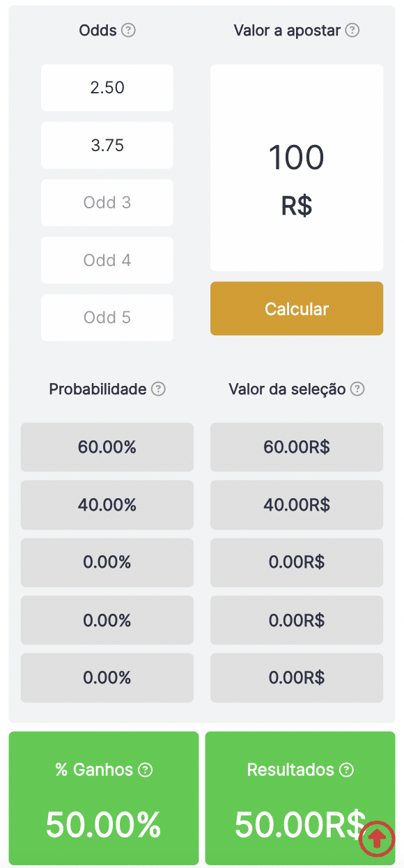Viewport: 404px width, 868px height.
Task: Select the Odd 3 input field
Action: coord(107,203)
